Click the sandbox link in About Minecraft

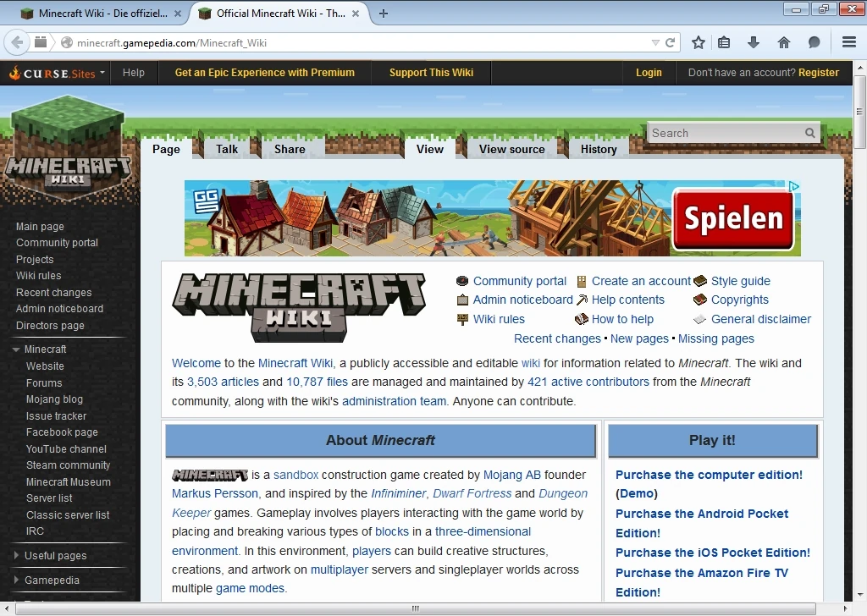click(295, 475)
